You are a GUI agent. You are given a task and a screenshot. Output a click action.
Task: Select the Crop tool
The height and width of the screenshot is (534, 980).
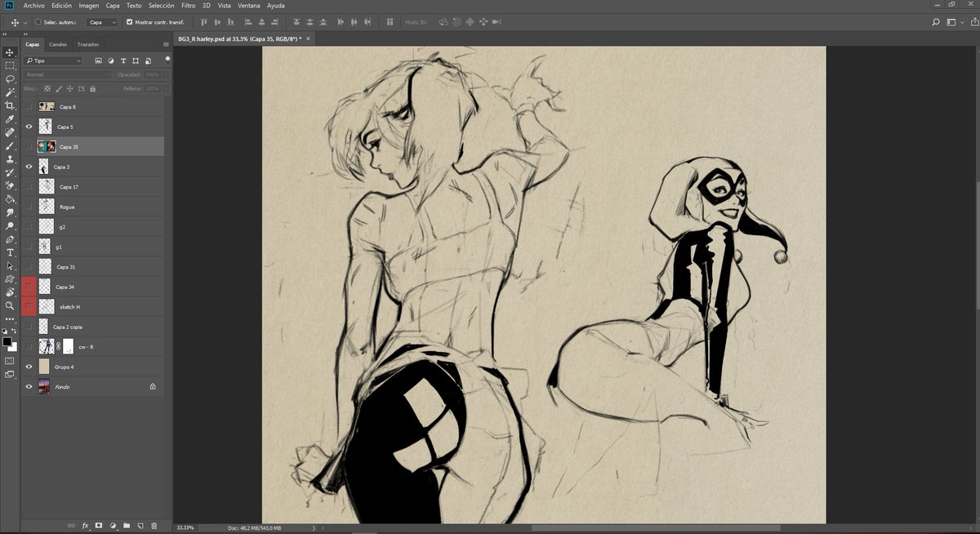click(10, 105)
